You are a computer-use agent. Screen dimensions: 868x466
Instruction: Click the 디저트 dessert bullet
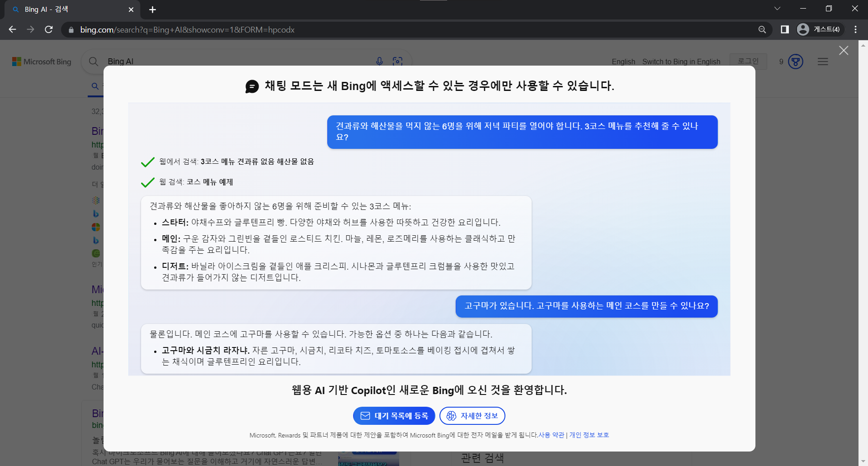click(x=338, y=272)
